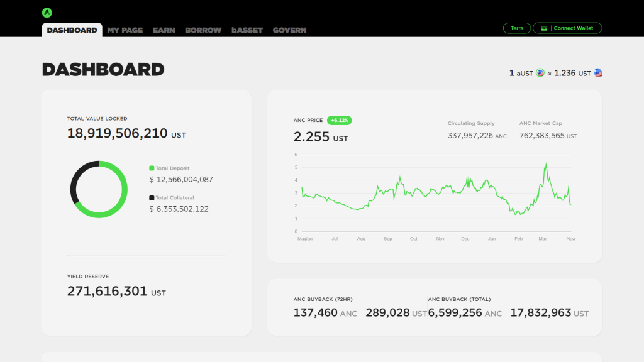Click the green Total Deposit legend square
644x362 pixels.
tap(152, 168)
